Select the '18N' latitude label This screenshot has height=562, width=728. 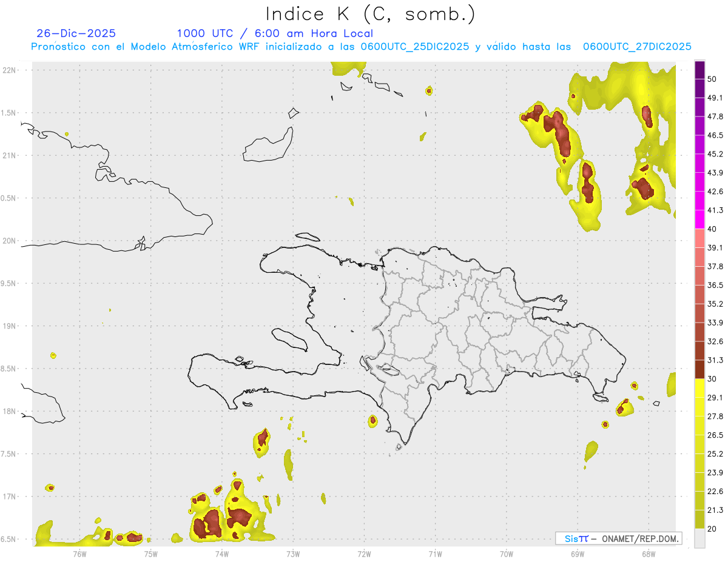(x=10, y=411)
